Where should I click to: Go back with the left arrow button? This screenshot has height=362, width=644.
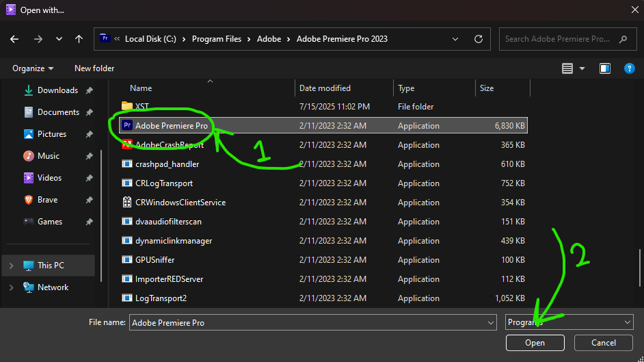[14, 39]
